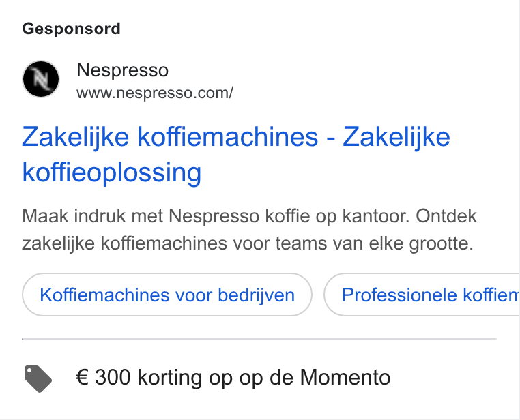
Task: Click Ontdek in the description text
Action: click(446, 216)
